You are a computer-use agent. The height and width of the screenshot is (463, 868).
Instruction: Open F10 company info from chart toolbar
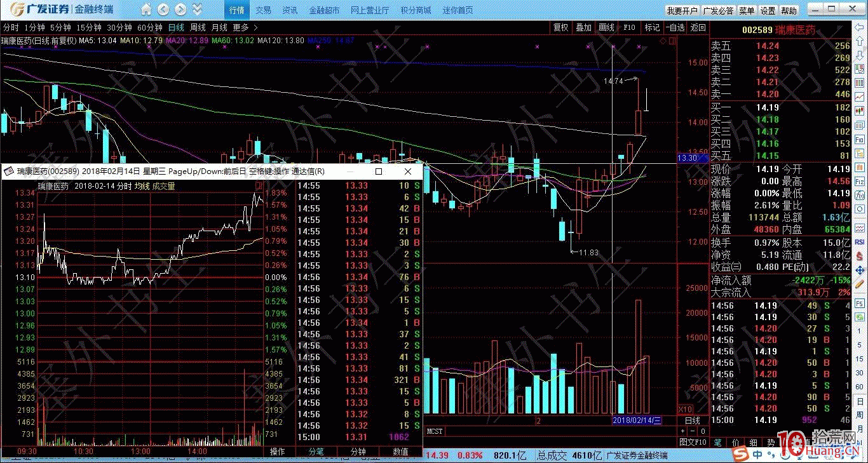(x=629, y=28)
